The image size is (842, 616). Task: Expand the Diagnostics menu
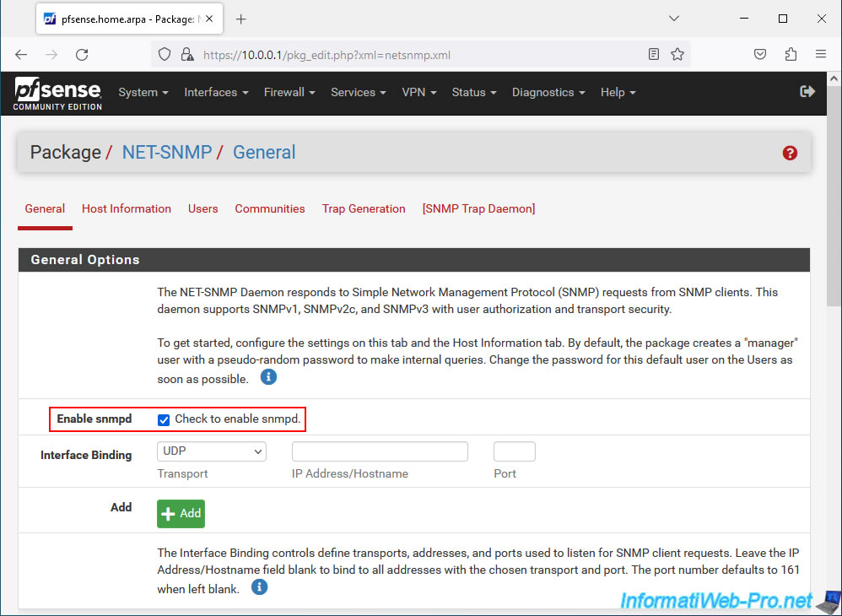(x=548, y=92)
